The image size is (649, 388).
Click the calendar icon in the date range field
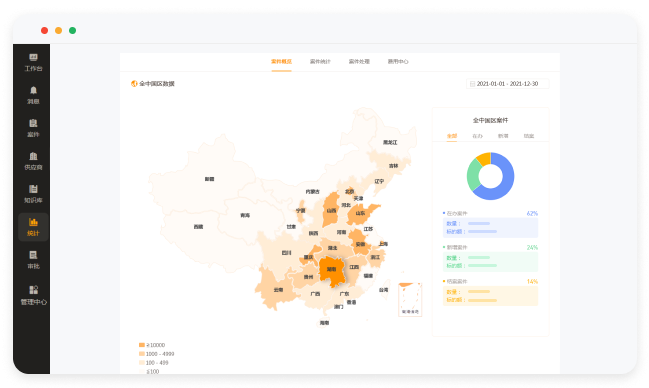click(472, 84)
